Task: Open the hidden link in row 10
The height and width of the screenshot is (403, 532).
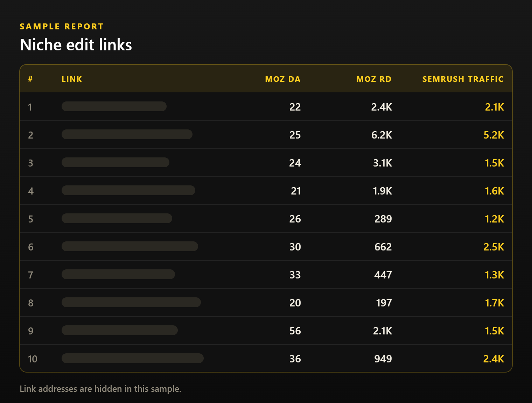Action: [x=133, y=358]
